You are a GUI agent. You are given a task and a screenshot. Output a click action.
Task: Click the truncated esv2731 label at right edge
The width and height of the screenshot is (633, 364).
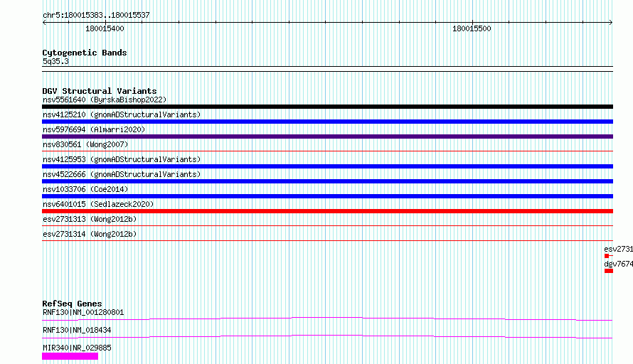619,249
